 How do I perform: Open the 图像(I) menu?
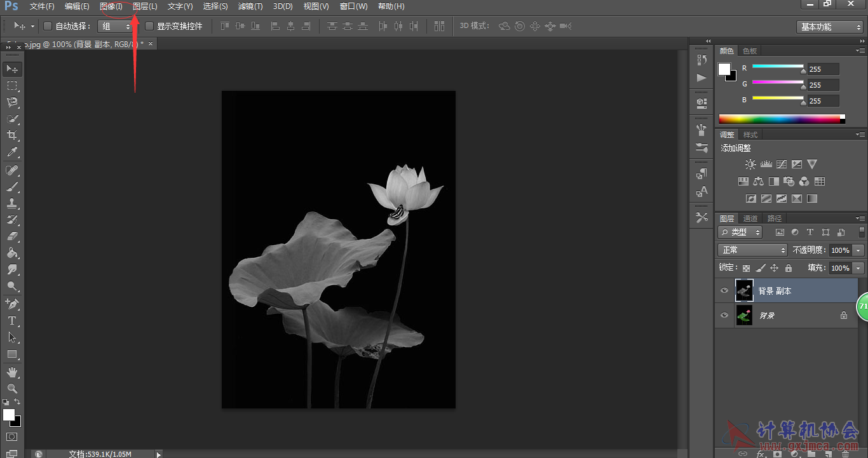pos(111,6)
